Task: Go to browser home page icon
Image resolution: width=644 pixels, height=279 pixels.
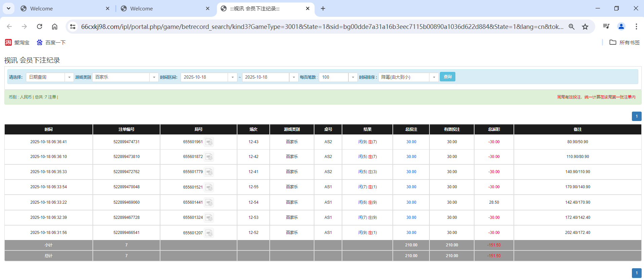Action: (54, 27)
